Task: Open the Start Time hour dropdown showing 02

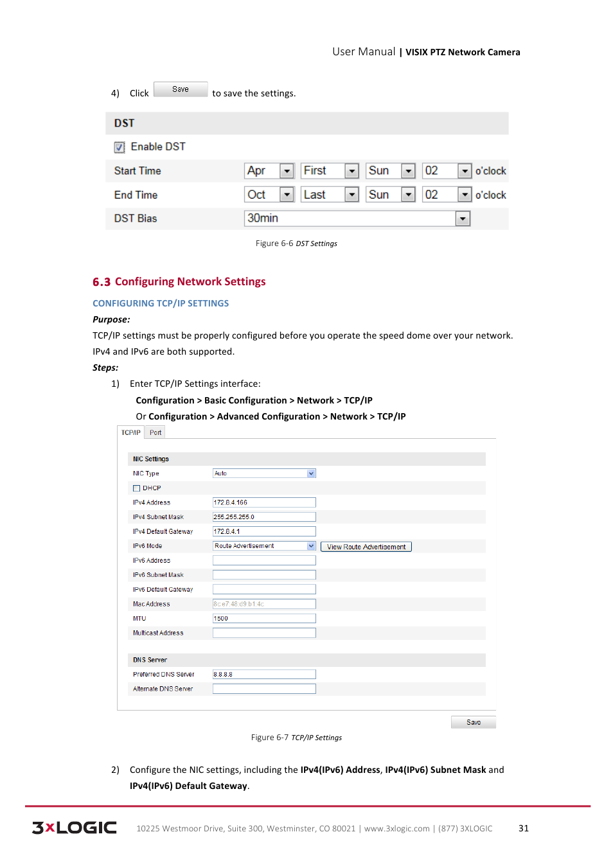Action: coord(447,171)
